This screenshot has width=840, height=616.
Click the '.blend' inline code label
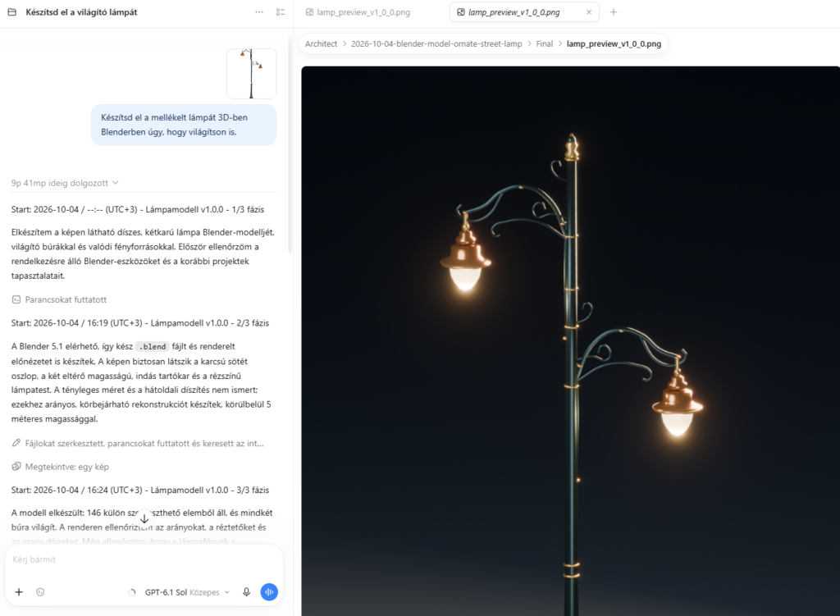tap(152, 347)
